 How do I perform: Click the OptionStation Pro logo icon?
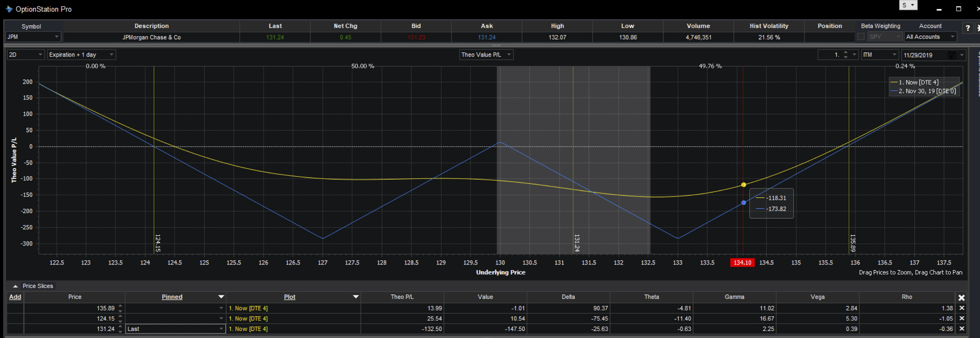point(8,9)
